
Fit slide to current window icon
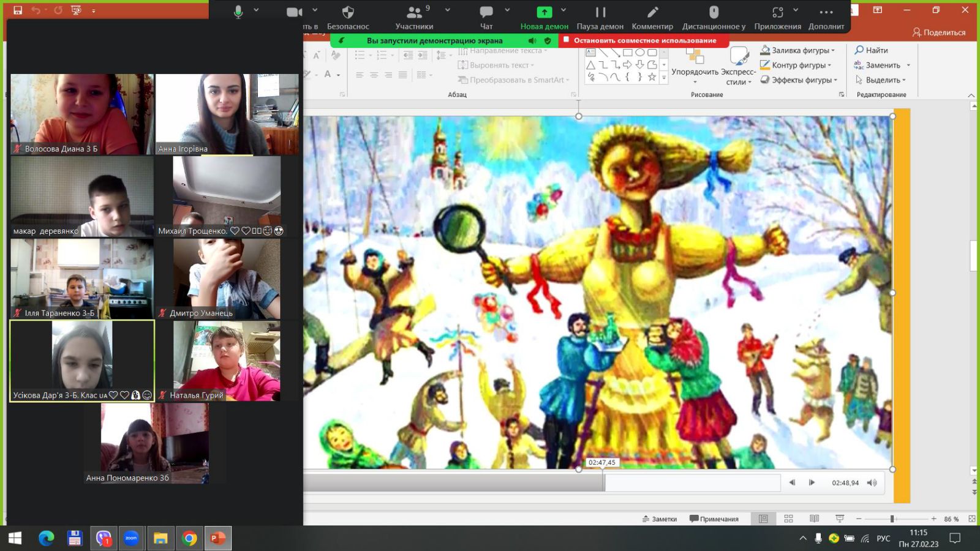coord(971,519)
